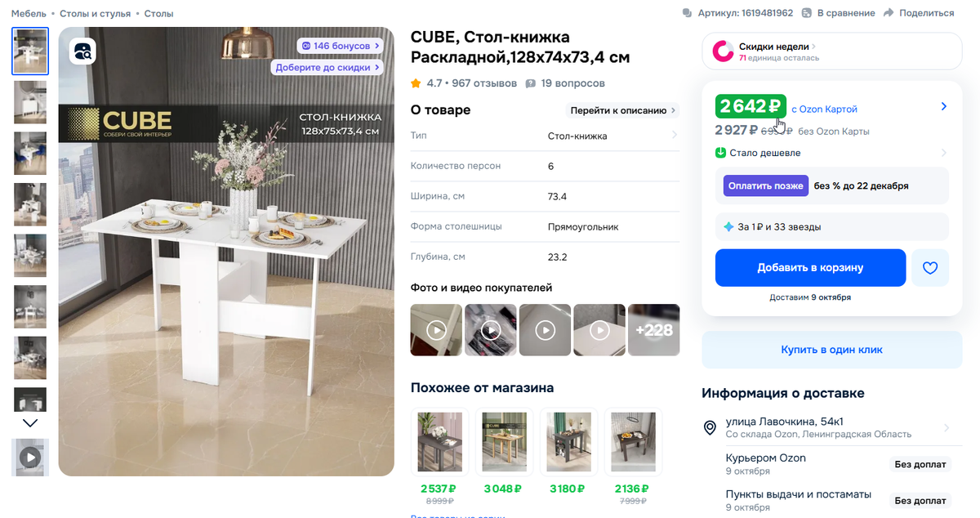This screenshot has width=980, height=518.
Task: Click the green 'Стало дешевле' arrow icon
Action: (721, 153)
